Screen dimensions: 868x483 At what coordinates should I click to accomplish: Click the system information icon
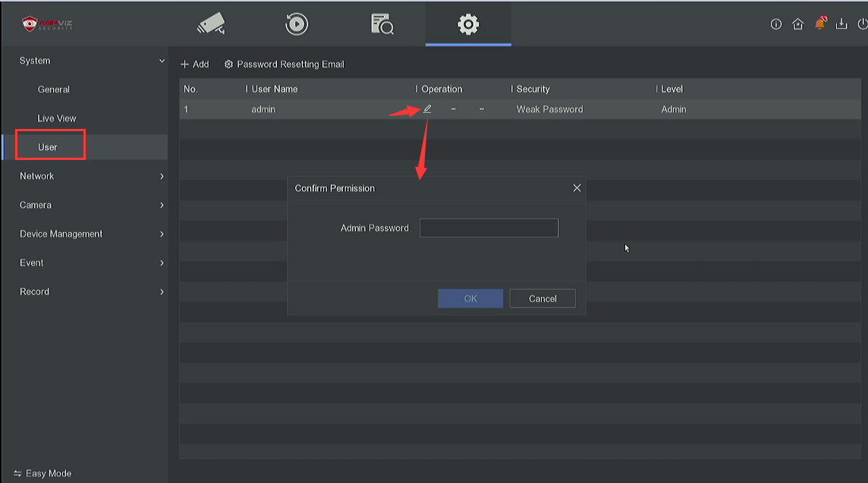tap(775, 24)
